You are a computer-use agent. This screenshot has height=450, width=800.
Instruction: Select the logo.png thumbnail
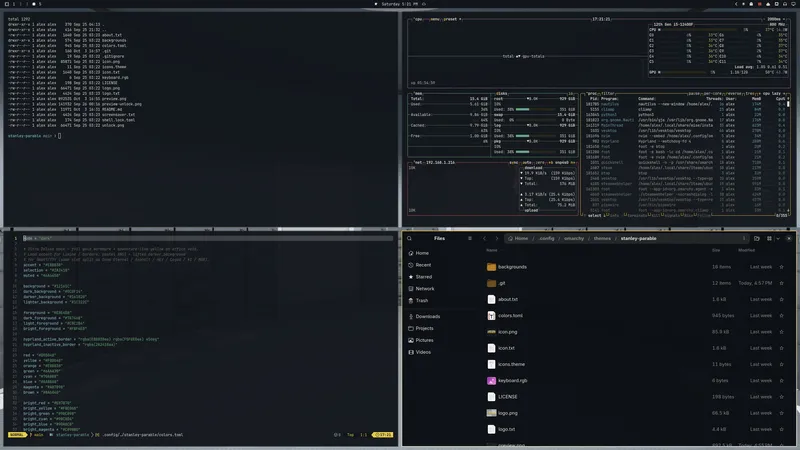(491, 413)
